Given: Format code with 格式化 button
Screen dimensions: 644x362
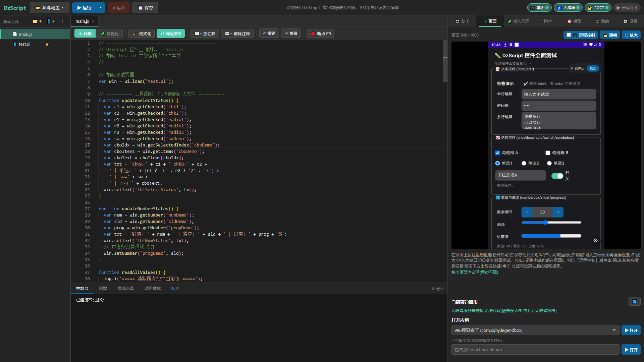Looking at the screenshot, I should [x=142, y=34].
